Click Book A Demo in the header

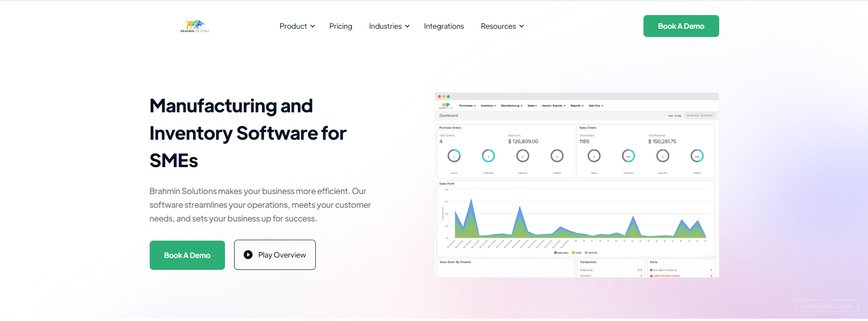pos(681,26)
